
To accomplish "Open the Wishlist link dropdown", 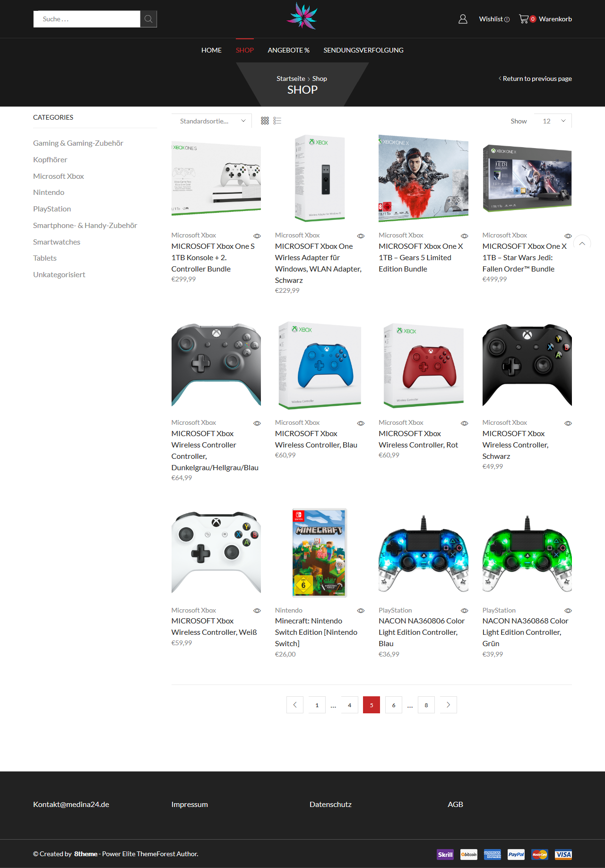I will click(x=494, y=19).
